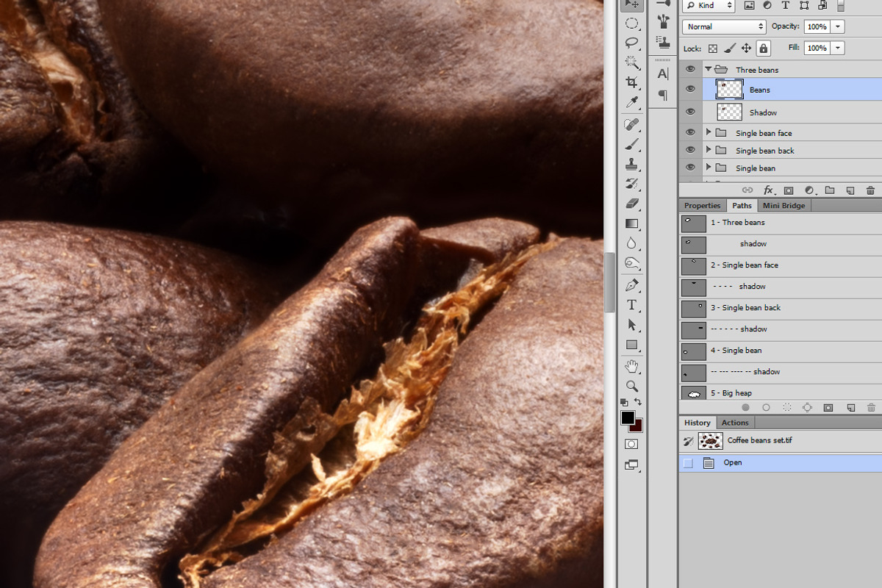Expand the Single bean face group
Viewport: 882px width, 588px height.
coord(709,132)
